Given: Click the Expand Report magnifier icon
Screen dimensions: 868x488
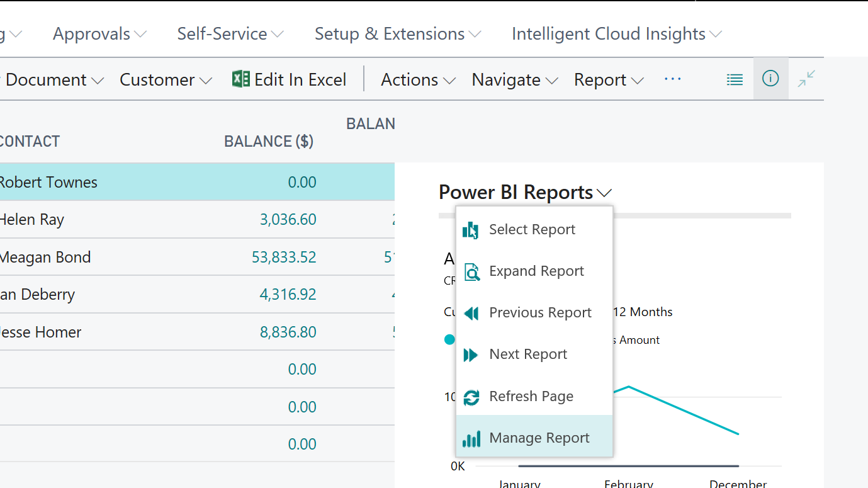Looking at the screenshot, I should (471, 271).
